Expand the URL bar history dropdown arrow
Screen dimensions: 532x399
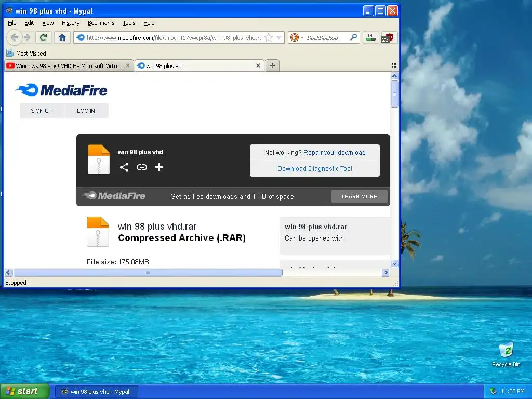click(278, 37)
